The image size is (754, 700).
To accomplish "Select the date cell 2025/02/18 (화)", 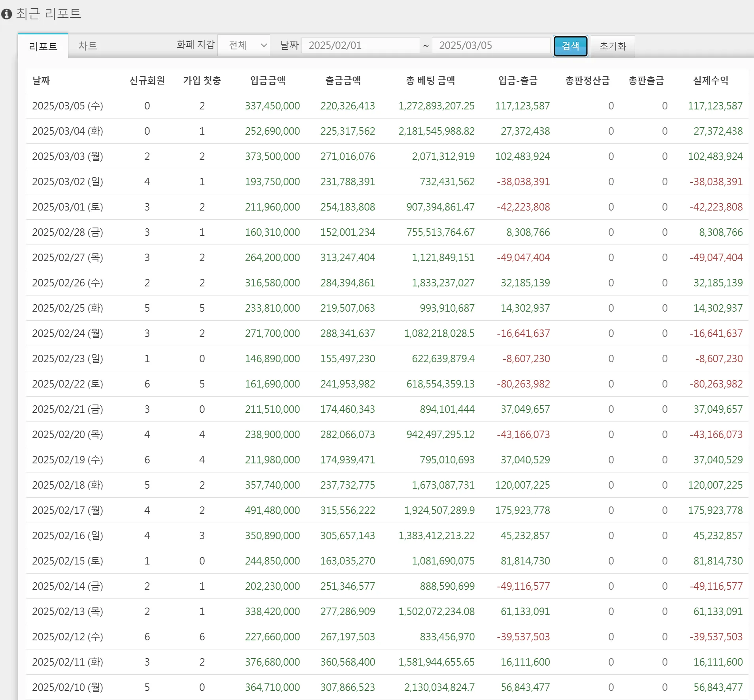I will tap(68, 485).
